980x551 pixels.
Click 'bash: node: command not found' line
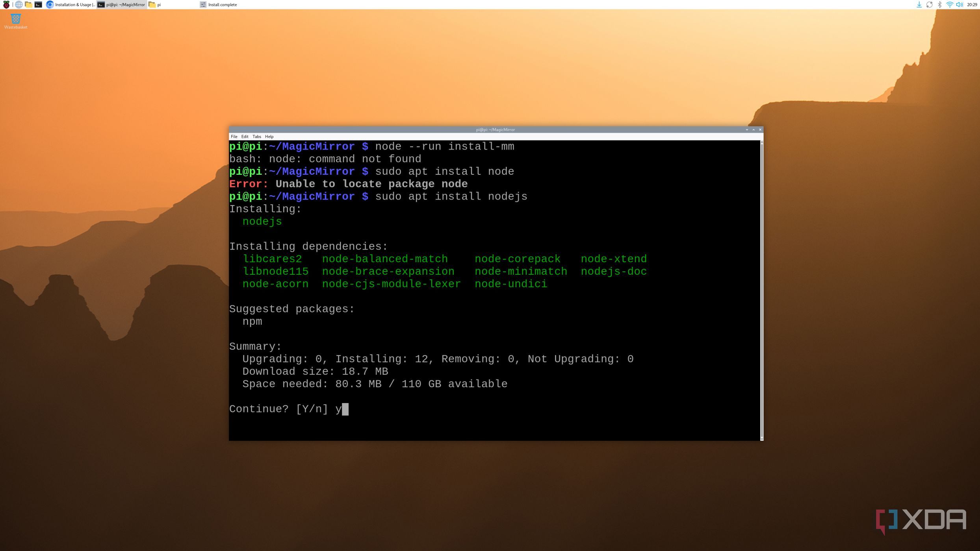coord(325,159)
